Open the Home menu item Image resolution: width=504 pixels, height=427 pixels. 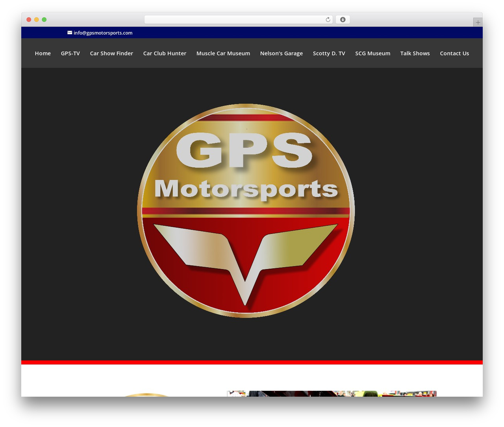tap(43, 53)
